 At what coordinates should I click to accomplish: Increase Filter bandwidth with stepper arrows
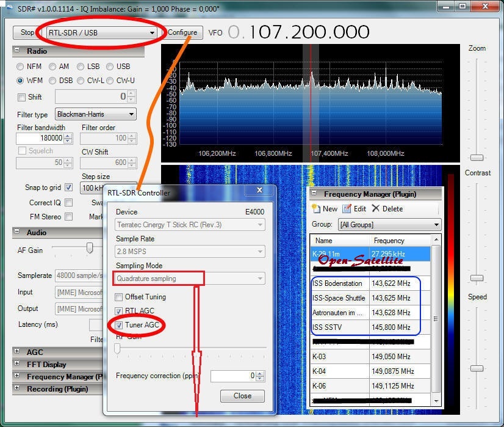68,136
